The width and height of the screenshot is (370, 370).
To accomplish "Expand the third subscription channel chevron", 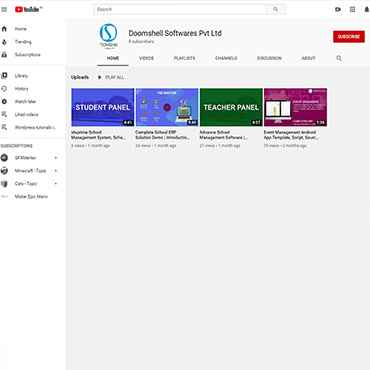I will pos(56,184).
